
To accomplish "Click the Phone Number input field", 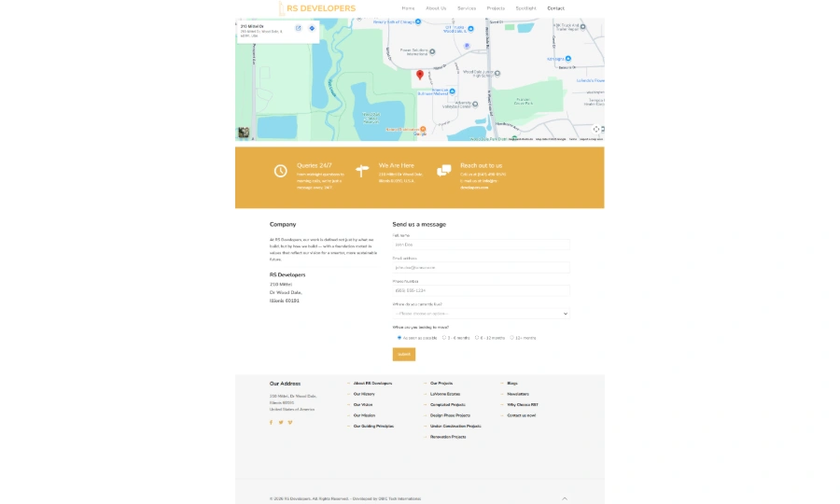I will coord(481,290).
